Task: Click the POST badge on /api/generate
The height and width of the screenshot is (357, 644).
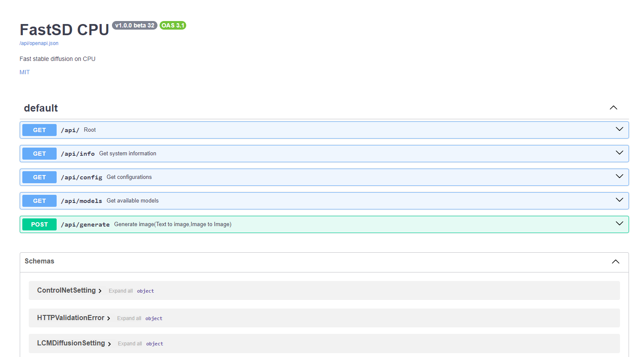Action: (x=39, y=224)
